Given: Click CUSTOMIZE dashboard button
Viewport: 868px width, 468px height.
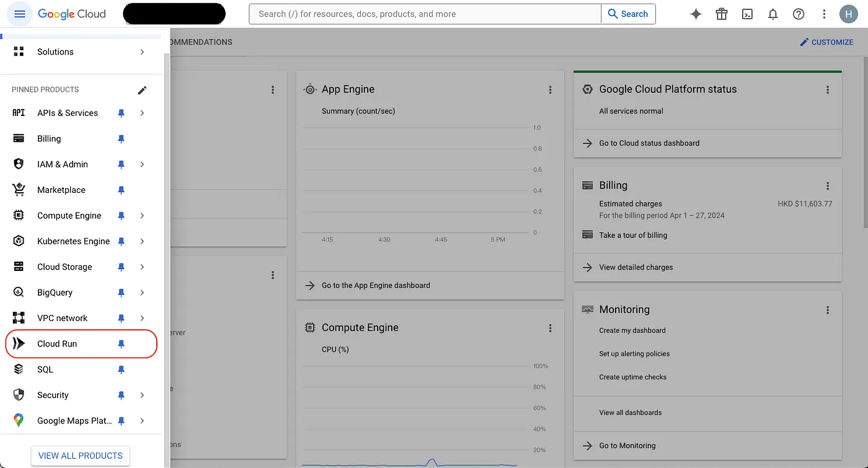Looking at the screenshot, I should pos(826,42).
